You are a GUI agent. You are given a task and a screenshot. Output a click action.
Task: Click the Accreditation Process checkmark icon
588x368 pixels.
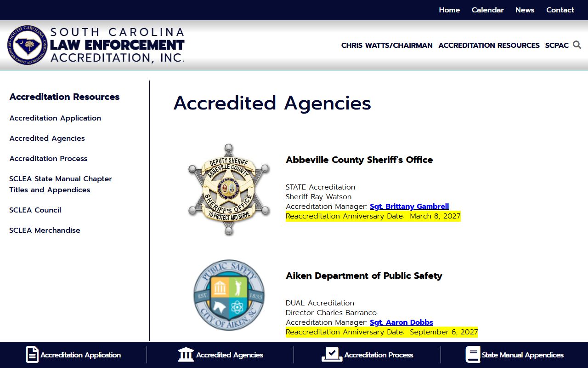332,355
